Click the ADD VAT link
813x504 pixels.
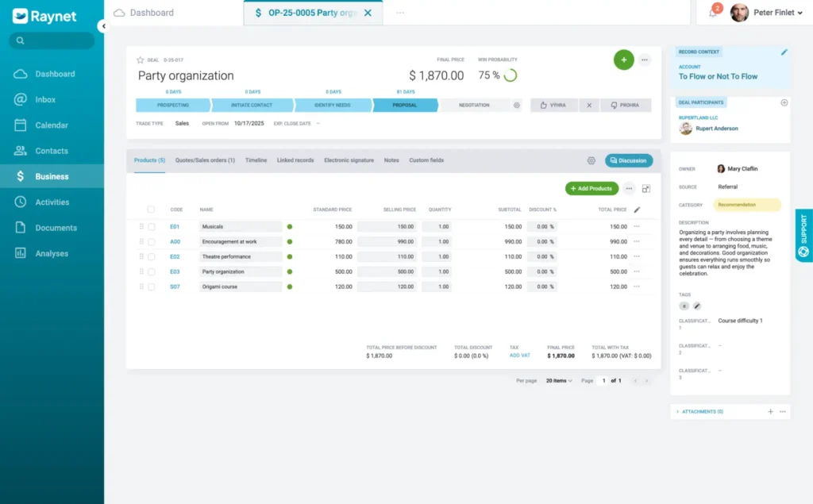[520, 356]
